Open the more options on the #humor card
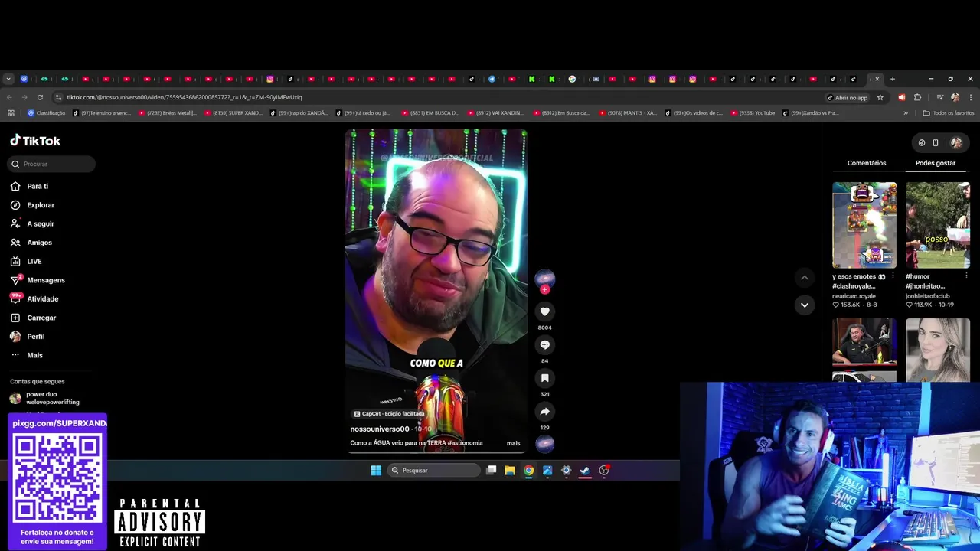The image size is (980, 551). point(966,276)
